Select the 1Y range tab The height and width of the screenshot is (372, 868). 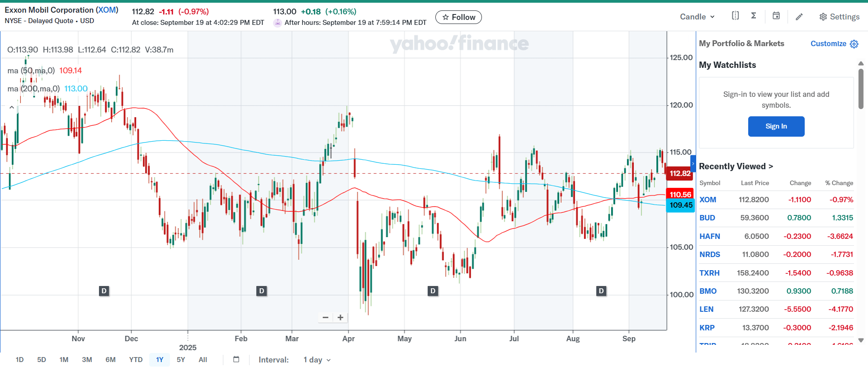coord(160,360)
